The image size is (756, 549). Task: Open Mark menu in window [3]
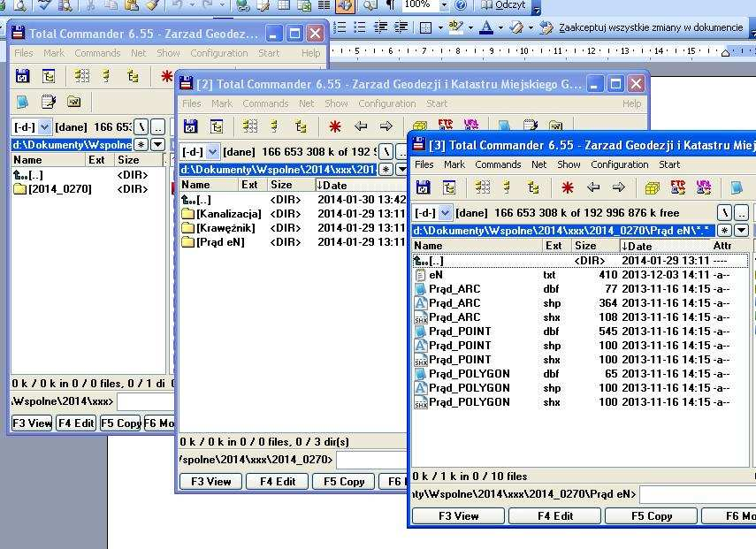[454, 164]
